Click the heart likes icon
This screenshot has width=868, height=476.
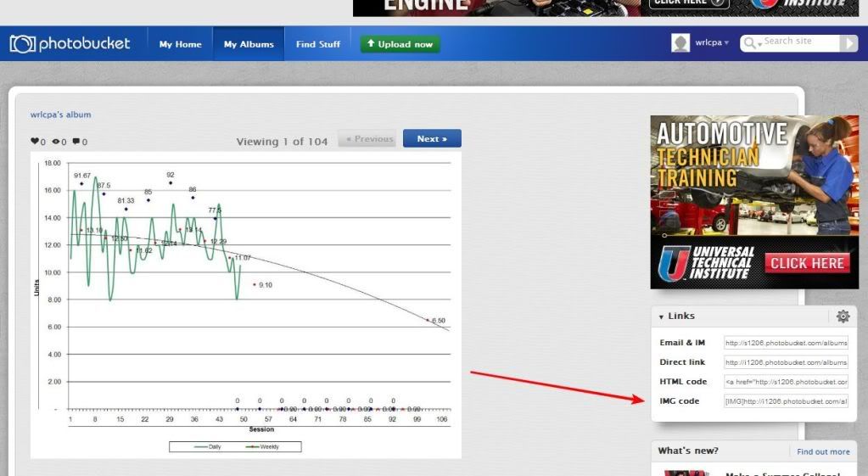35,142
